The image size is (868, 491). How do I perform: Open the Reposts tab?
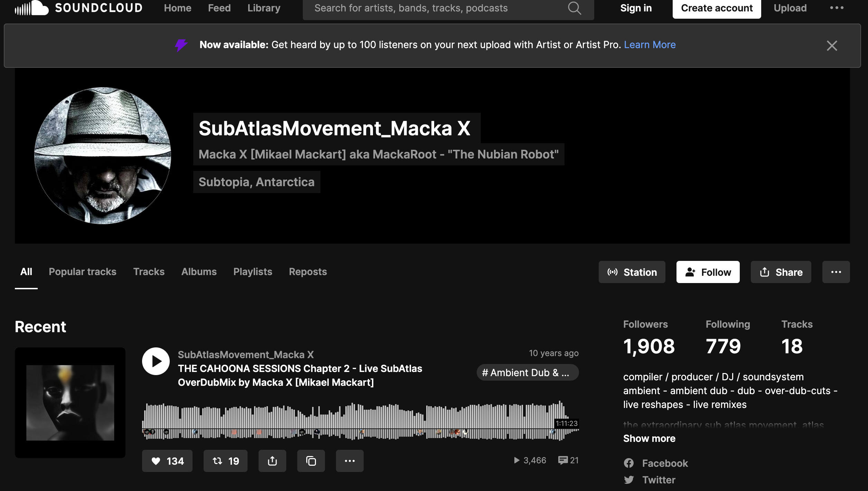[308, 272]
